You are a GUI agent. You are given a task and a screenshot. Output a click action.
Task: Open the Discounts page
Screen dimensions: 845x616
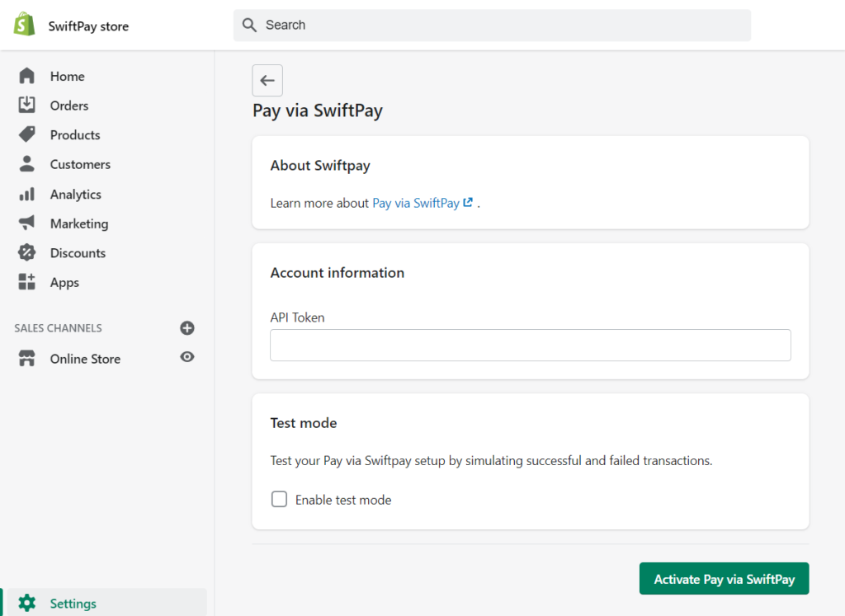[78, 253]
